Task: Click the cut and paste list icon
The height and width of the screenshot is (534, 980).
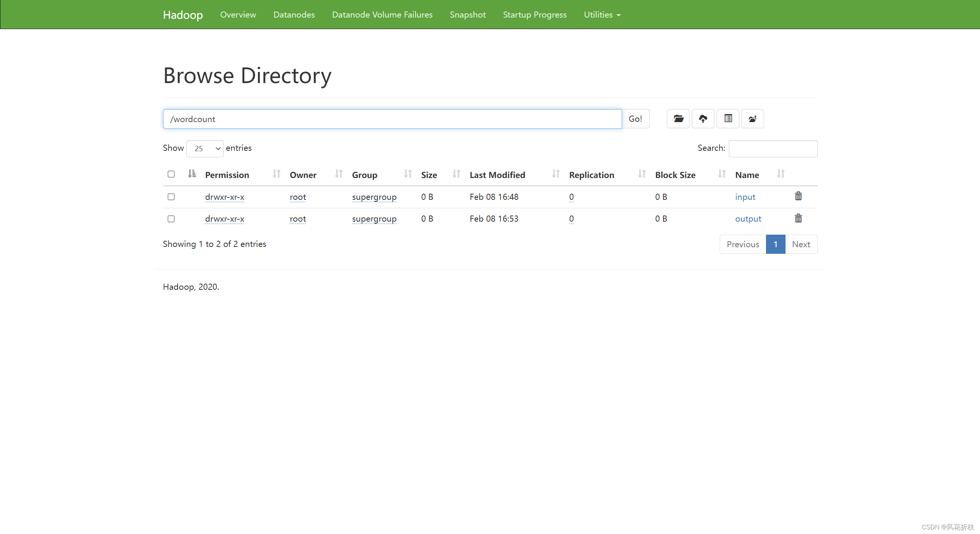Action: pyautogui.click(x=728, y=119)
